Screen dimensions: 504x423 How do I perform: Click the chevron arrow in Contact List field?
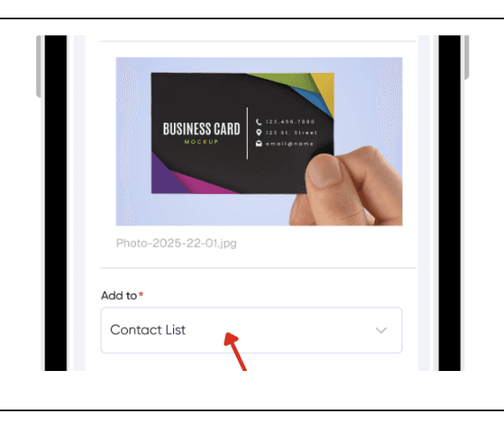tap(381, 330)
